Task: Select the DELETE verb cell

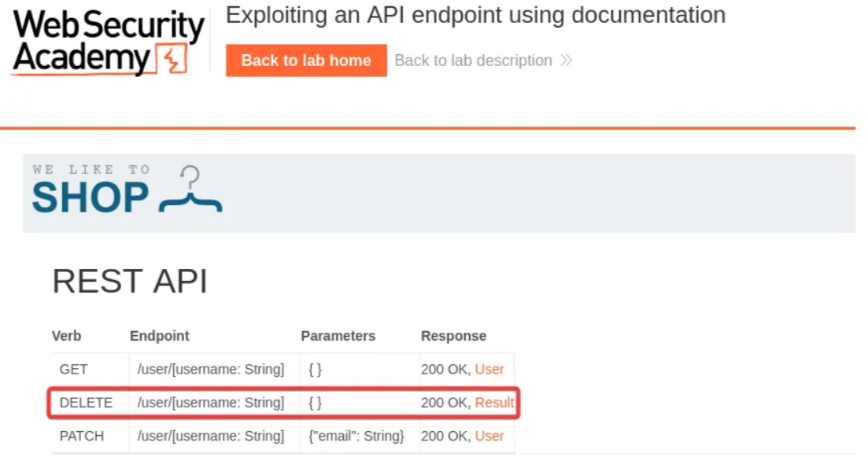Action: [86, 403]
